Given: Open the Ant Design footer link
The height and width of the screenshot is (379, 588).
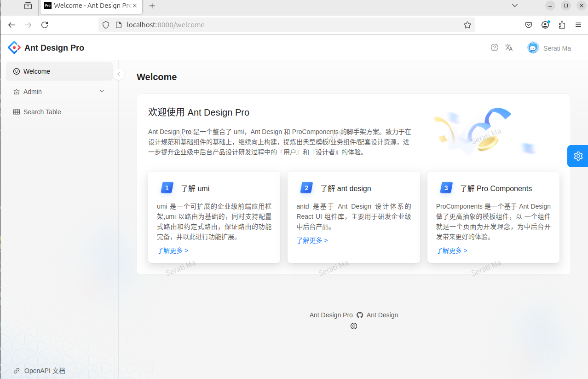Looking at the screenshot, I should (x=382, y=315).
